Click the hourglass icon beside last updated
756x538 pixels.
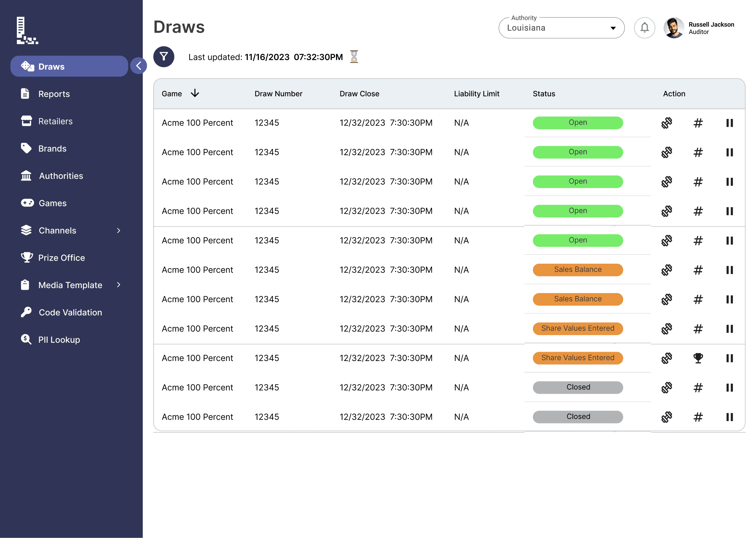354,57
